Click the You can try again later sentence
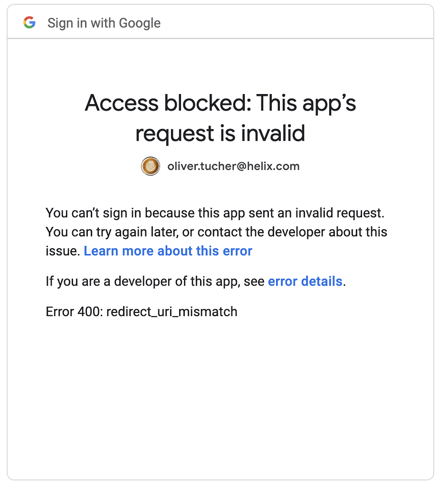This screenshot has width=448, height=489. [216, 233]
